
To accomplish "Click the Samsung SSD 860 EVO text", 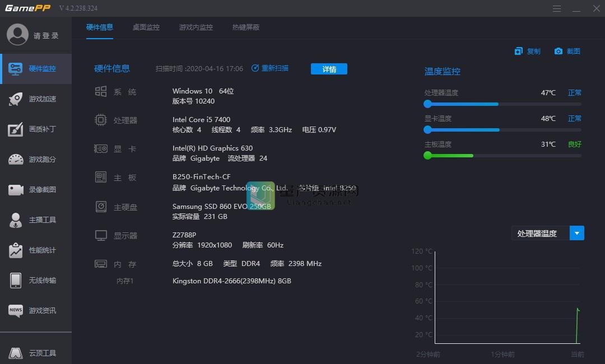I will click(x=221, y=206).
